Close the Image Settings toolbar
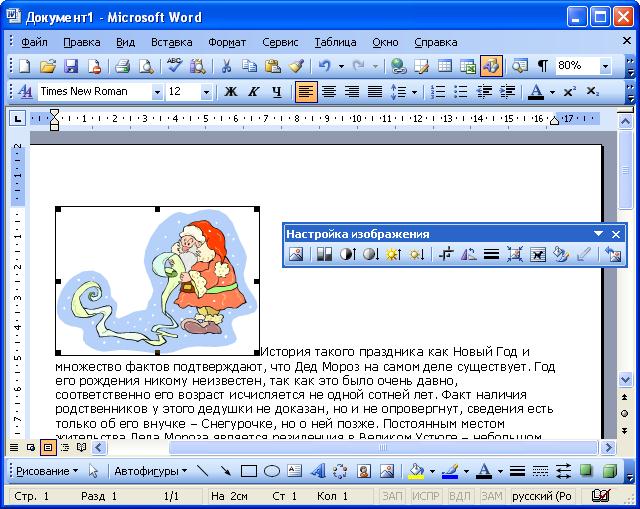Viewport: 640px width, 509px height. tap(616, 234)
